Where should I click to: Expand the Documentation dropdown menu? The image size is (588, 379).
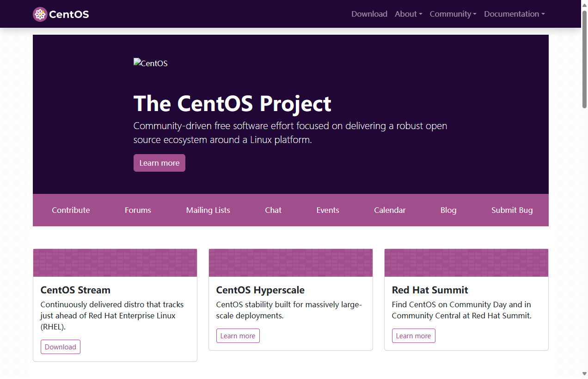click(x=514, y=14)
